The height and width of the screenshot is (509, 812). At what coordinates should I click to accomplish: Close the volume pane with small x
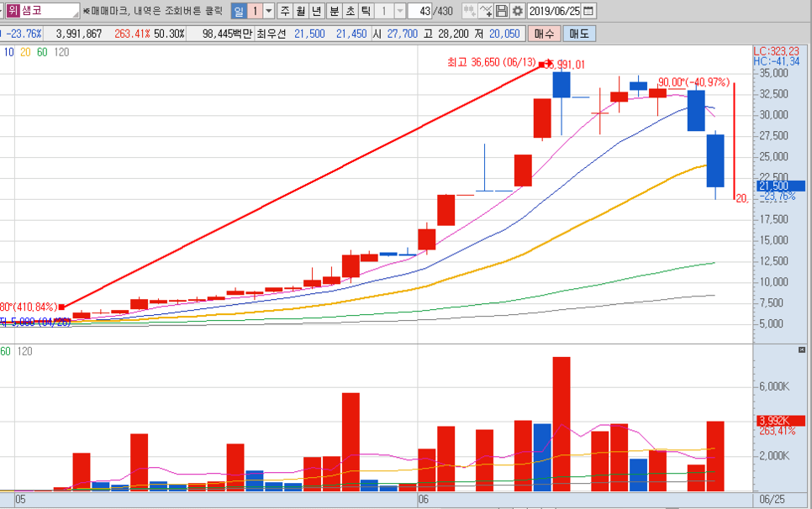pyautogui.click(x=802, y=350)
